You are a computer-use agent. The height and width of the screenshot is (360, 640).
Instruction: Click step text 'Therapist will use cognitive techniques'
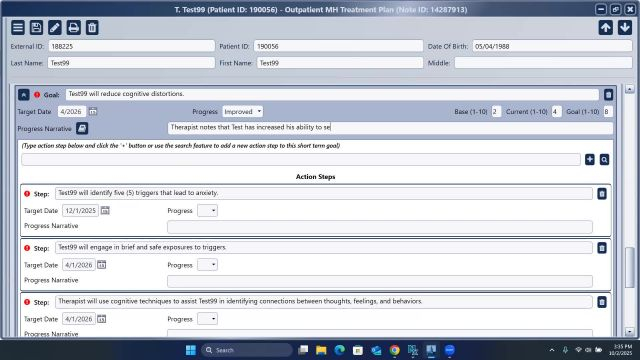(x=324, y=302)
